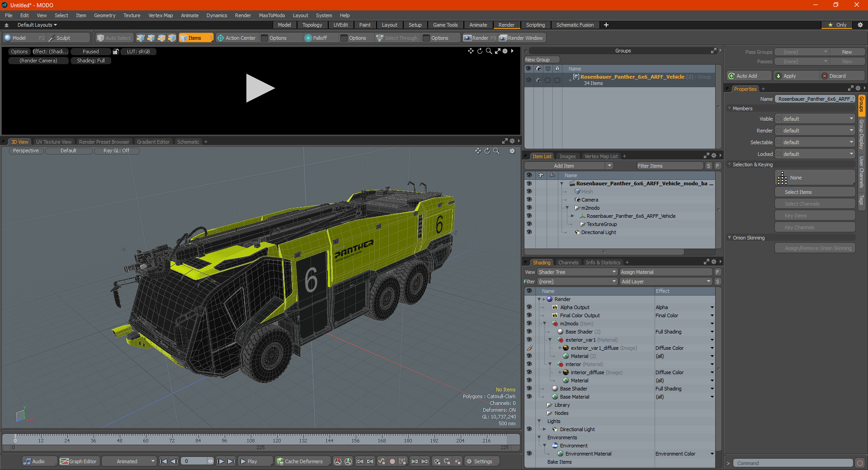The width and height of the screenshot is (868, 470).
Task: Open the Vertex Map menu
Action: point(160,15)
